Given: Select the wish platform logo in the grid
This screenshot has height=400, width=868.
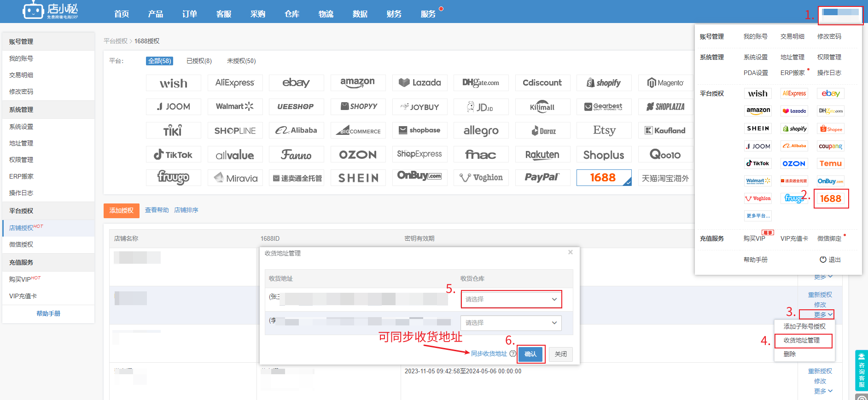Looking at the screenshot, I should (174, 83).
